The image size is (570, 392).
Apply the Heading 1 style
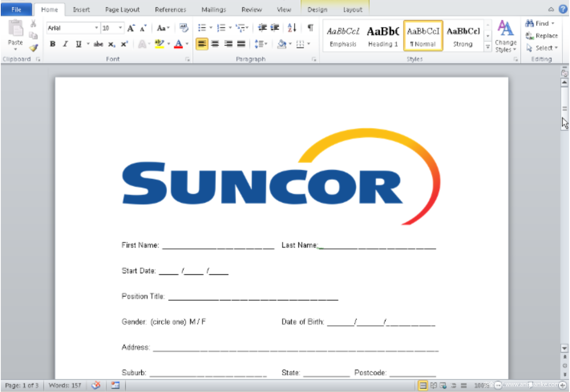point(383,36)
